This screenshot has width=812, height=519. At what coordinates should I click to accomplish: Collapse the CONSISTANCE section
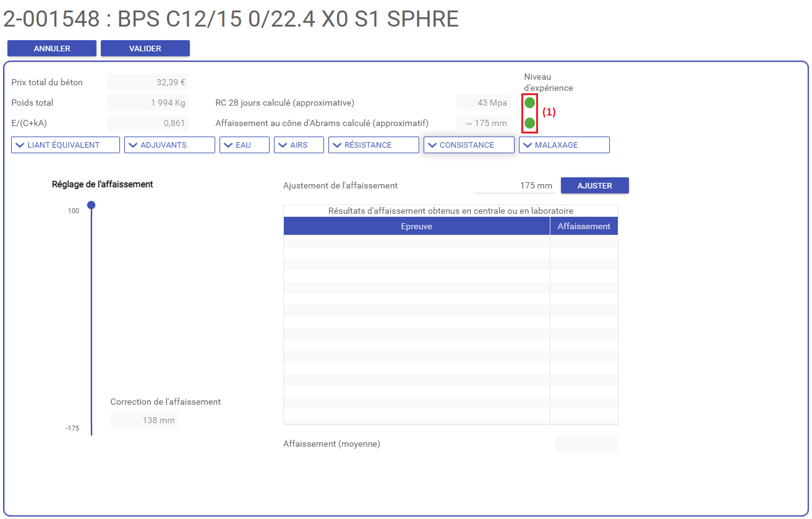point(469,145)
